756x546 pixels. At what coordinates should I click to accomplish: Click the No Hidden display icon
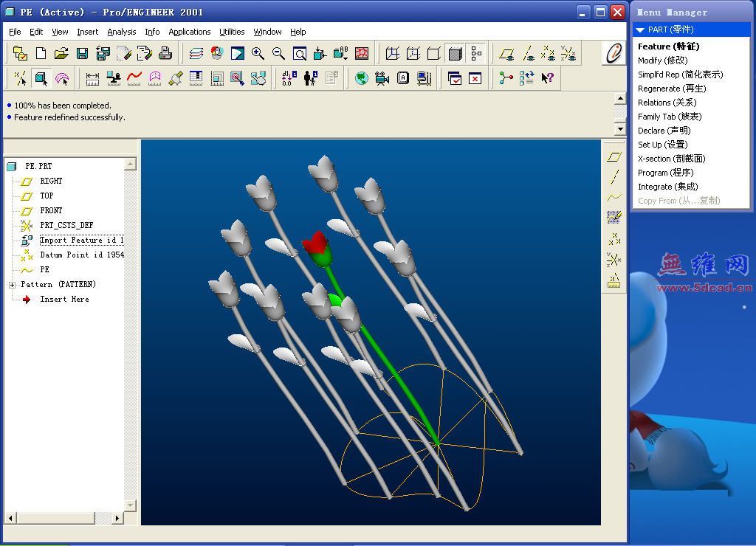coord(434,54)
